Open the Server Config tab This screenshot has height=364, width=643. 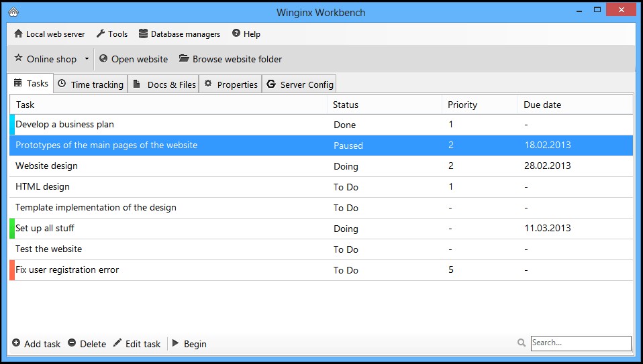pos(299,84)
